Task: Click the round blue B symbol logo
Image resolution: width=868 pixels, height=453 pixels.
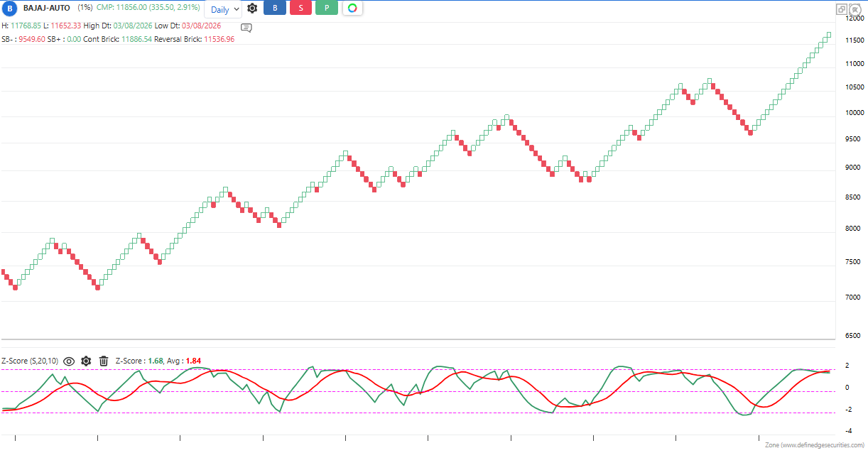Action: pos(9,9)
